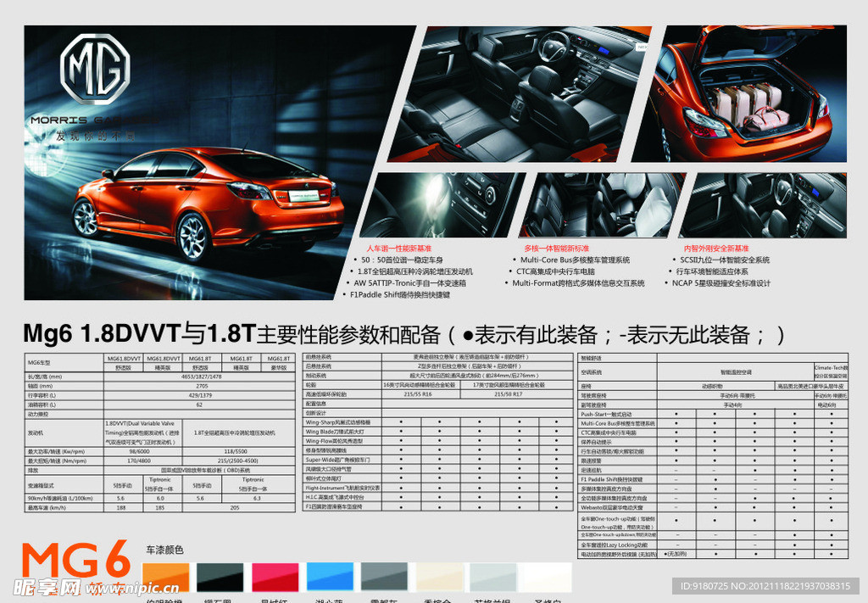Click the red heading 多核一体智能新标准
This screenshot has height=603, width=868.
pos(557,248)
